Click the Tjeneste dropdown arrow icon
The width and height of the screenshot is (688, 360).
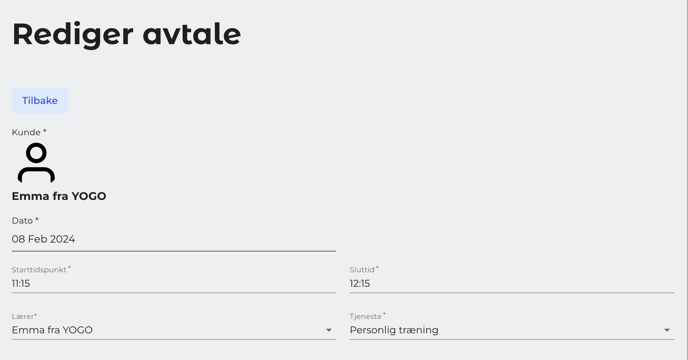(x=666, y=330)
